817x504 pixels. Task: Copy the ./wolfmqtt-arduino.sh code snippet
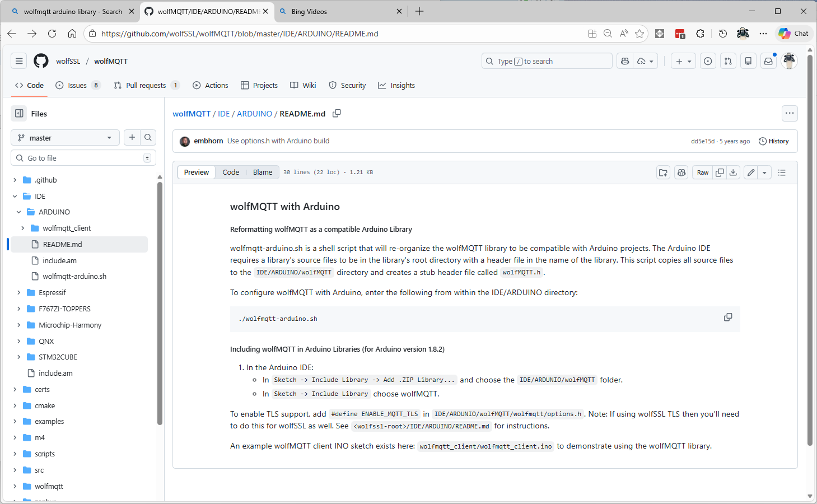pyautogui.click(x=727, y=318)
